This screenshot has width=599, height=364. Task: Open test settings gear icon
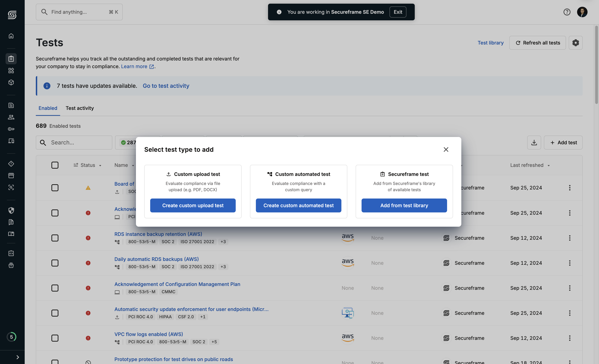pyautogui.click(x=575, y=43)
